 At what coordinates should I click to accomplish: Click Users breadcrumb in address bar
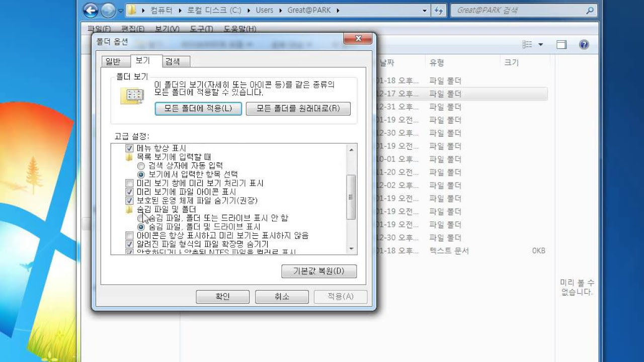[265, 10]
